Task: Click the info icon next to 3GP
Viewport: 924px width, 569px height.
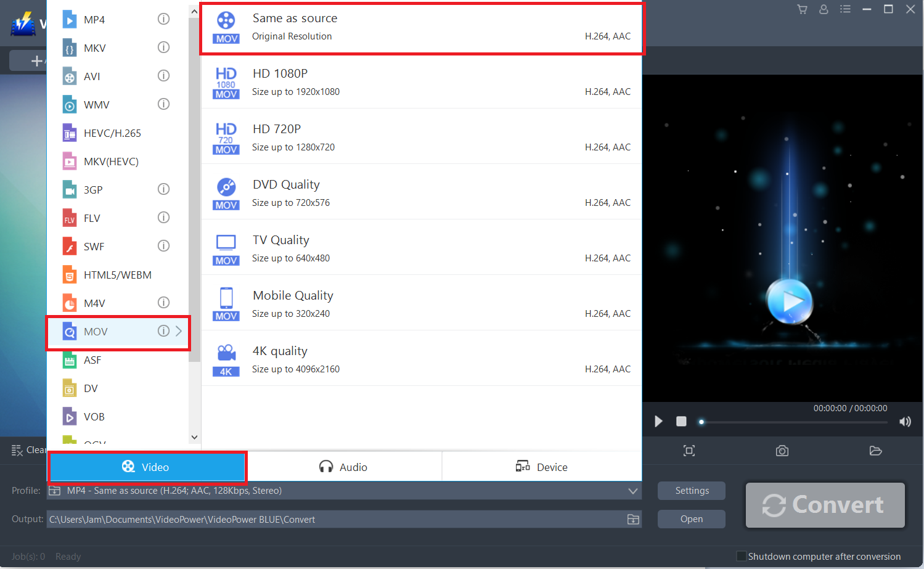Action: point(163,189)
